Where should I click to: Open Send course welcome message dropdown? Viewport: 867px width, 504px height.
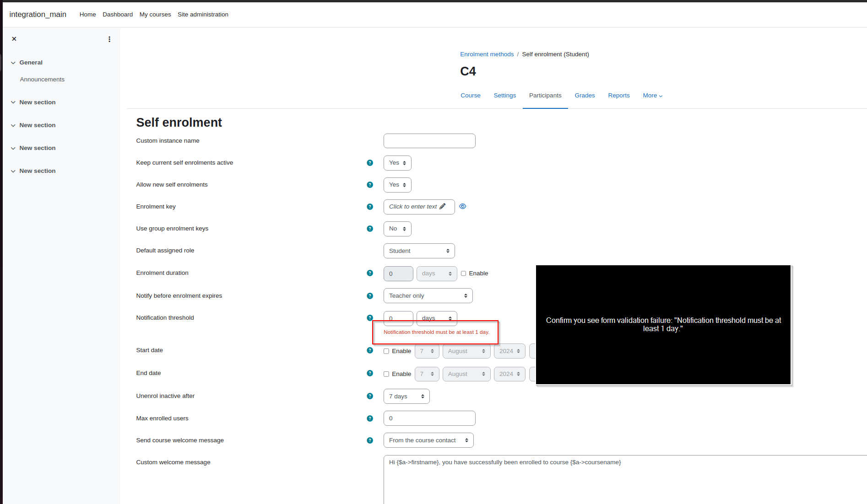click(428, 440)
